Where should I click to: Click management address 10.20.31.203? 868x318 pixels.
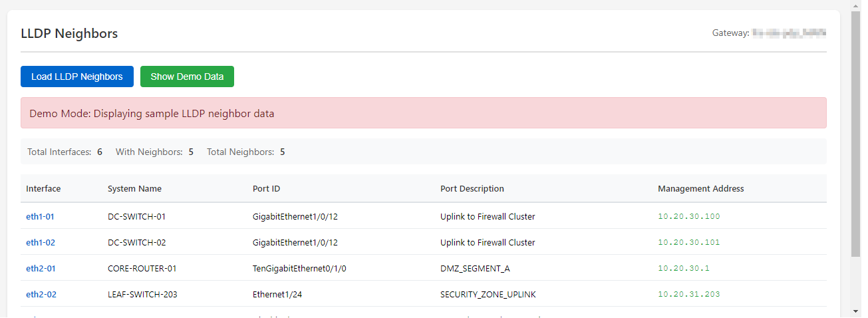pyautogui.click(x=688, y=294)
